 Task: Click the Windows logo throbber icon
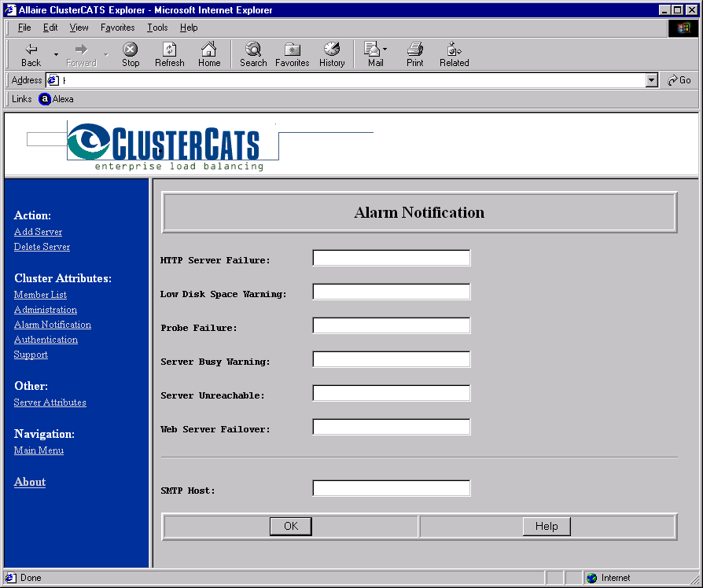pyautogui.click(x=683, y=28)
